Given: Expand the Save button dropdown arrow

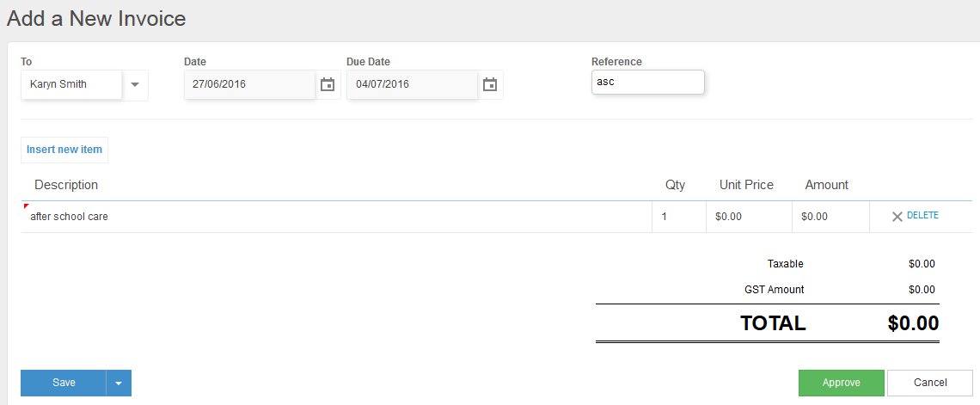Looking at the screenshot, I should click(119, 383).
